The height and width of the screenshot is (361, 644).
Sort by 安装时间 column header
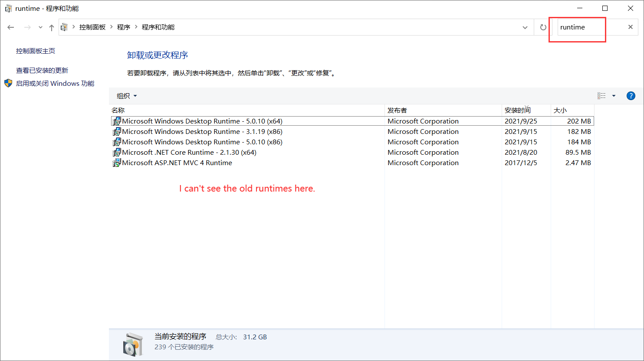pyautogui.click(x=526, y=111)
